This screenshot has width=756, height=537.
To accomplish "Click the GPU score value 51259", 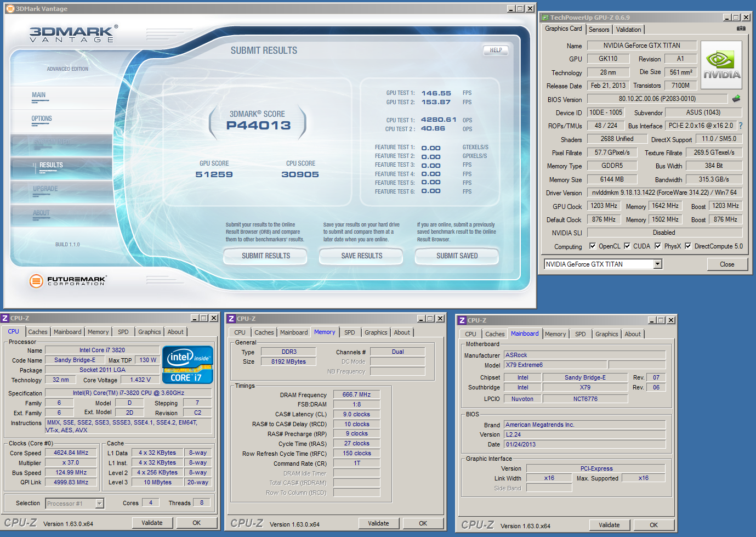I will 214,174.
